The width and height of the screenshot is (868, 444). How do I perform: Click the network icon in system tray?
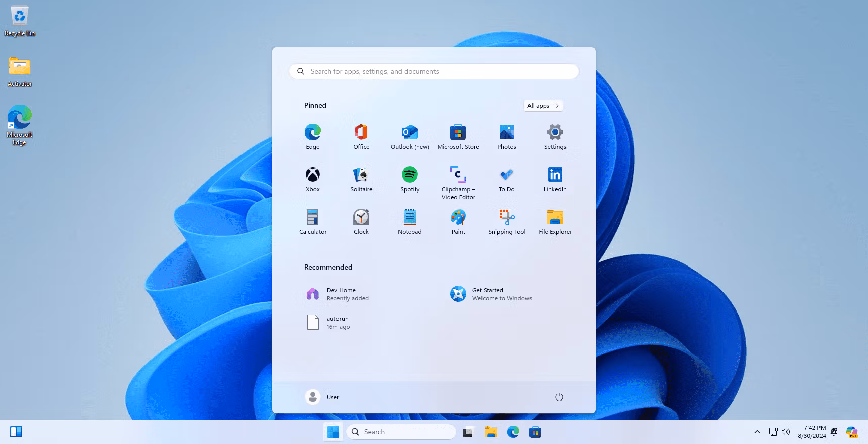coord(773,432)
